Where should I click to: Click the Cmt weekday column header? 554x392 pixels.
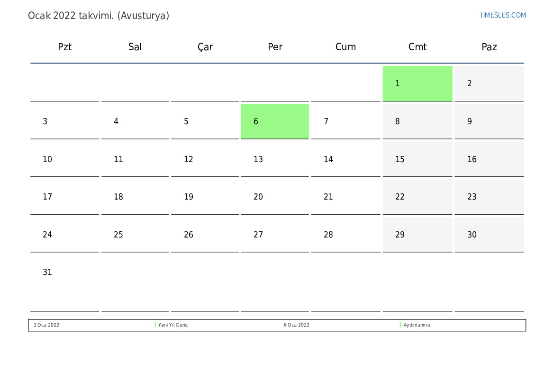point(418,47)
